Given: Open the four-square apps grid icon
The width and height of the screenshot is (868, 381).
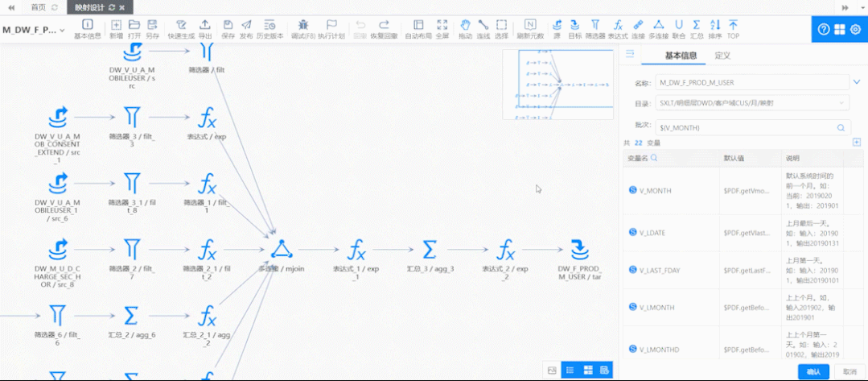Looking at the screenshot, I should 840,29.
